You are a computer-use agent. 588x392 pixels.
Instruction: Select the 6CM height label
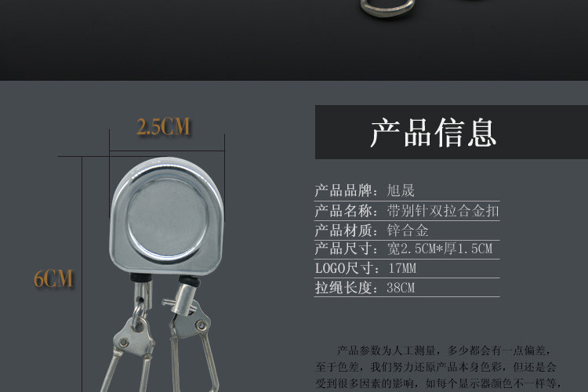click(x=53, y=279)
